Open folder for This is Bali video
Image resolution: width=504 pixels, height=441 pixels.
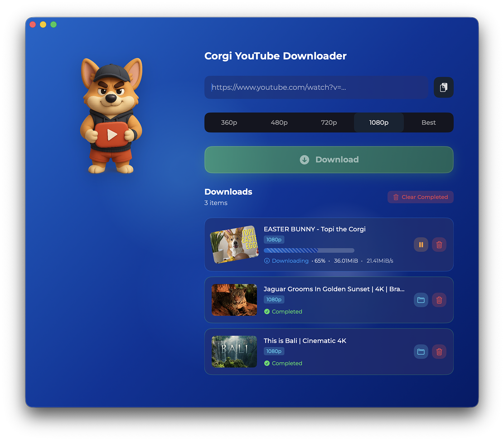pyautogui.click(x=421, y=352)
